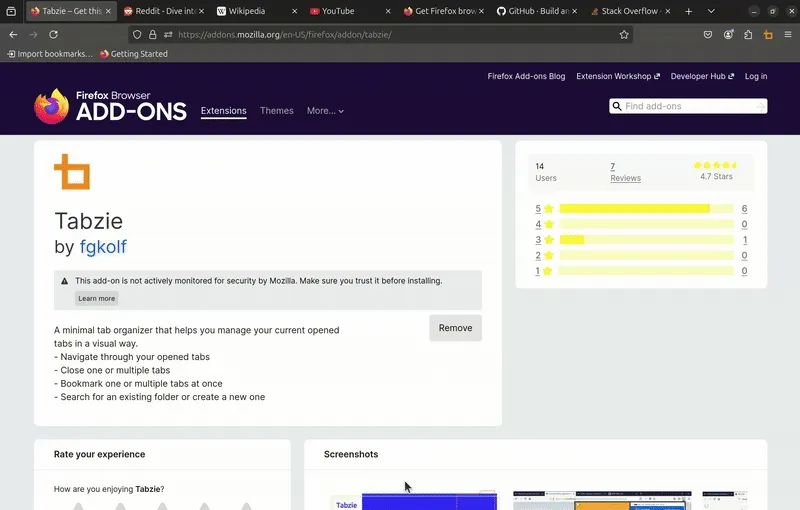
Task: Open Getting Started bookmark
Action: coord(134,54)
